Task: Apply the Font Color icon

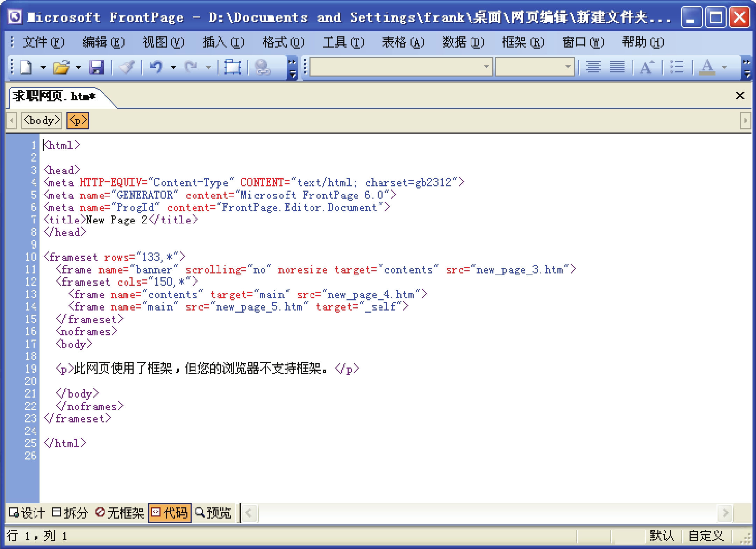Action: coord(707,67)
